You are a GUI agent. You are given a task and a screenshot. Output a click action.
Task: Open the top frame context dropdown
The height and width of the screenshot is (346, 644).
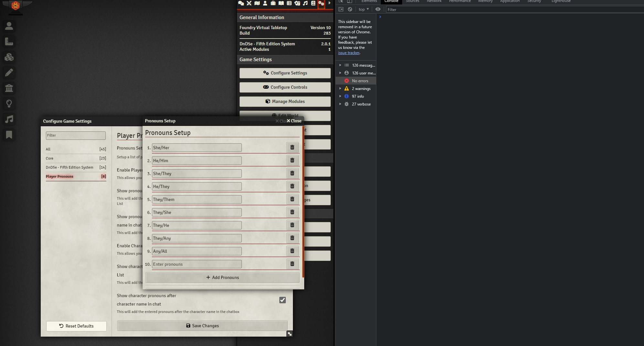pos(363,9)
